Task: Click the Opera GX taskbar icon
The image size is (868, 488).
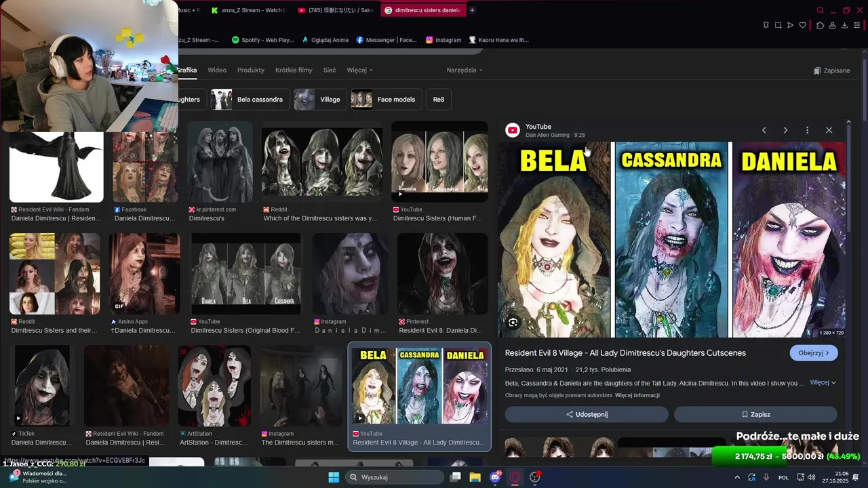Action: click(x=515, y=477)
